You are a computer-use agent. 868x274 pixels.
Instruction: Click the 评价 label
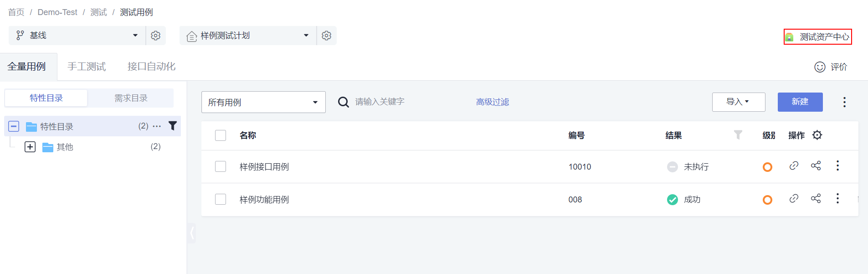(839, 67)
